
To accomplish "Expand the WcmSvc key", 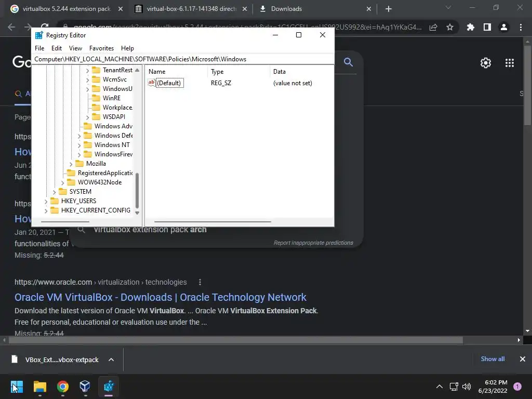I will (x=87, y=79).
